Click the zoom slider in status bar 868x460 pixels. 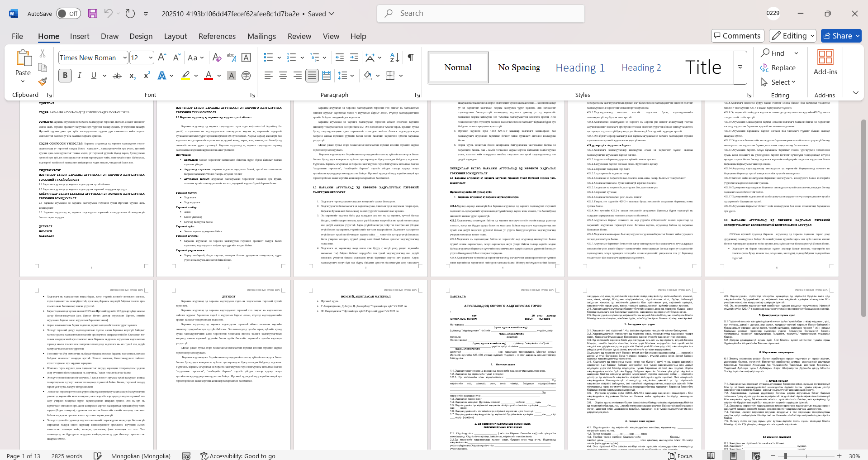[x=786, y=456]
